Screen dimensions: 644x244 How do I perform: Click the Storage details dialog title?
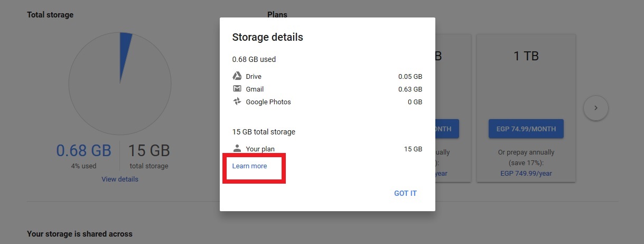pyautogui.click(x=268, y=37)
